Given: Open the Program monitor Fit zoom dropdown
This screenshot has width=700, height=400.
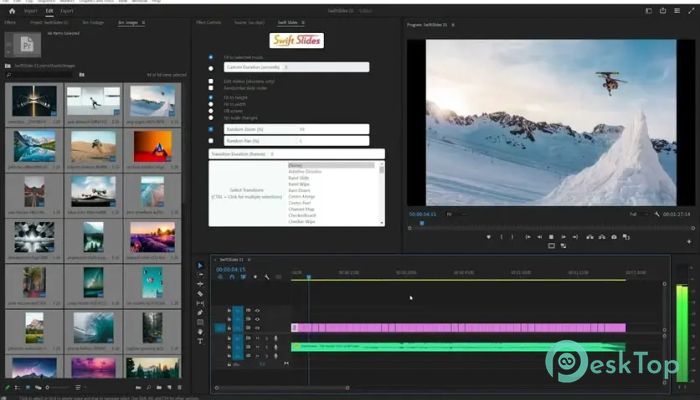Looking at the screenshot, I should coord(456,214).
